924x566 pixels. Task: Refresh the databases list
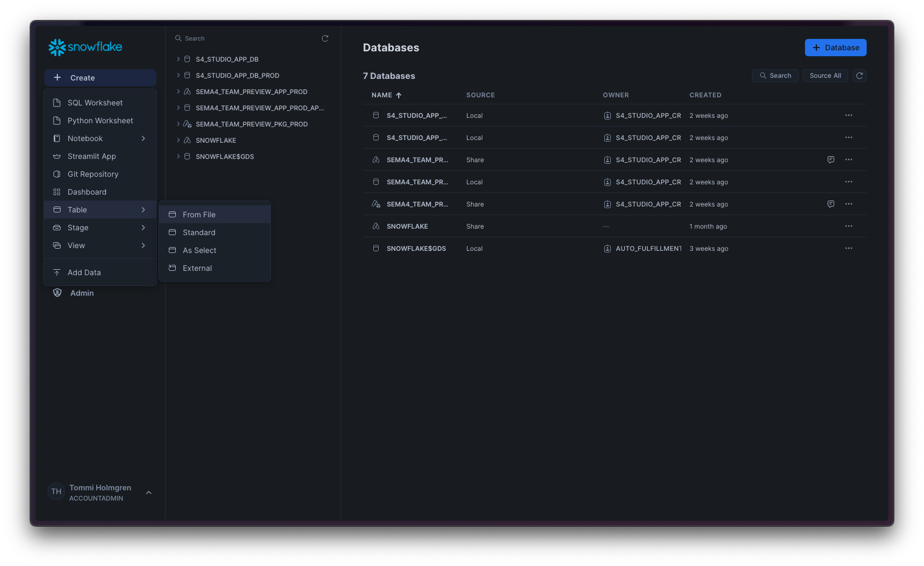[x=860, y=76]
